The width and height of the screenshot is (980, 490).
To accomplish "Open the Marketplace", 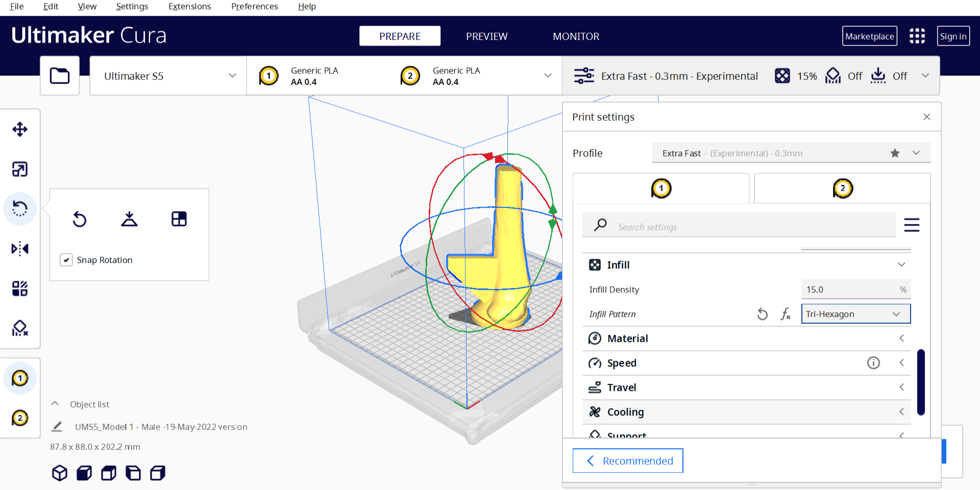I will pos(869,36).
